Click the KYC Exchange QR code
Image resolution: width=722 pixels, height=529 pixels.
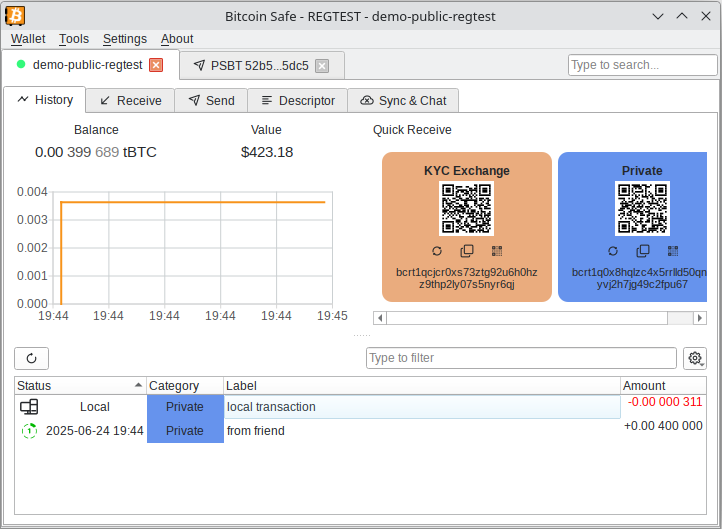466,209
